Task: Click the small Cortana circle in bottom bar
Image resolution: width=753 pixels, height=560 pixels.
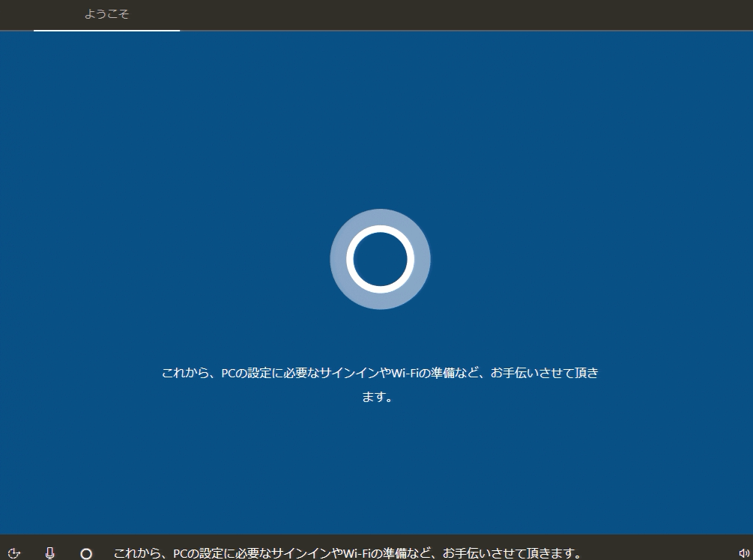Action: click(86, 554)
